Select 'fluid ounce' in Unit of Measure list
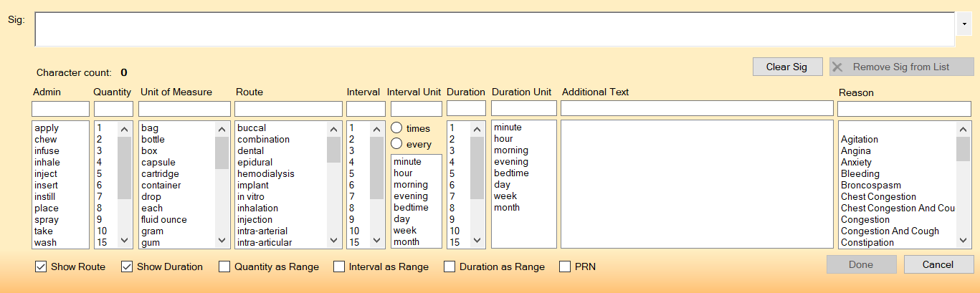Viewport: 980px width, 293px height. coord(164,220)
